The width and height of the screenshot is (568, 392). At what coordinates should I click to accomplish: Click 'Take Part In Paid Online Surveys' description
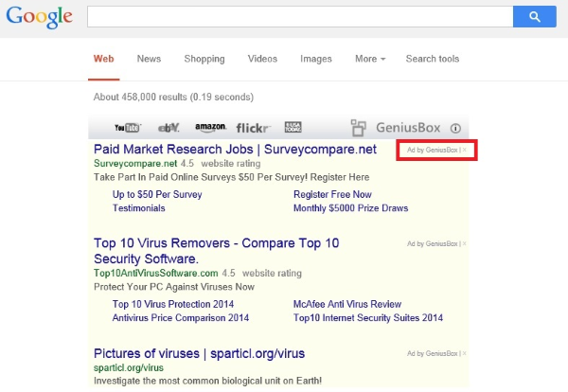(232, 177)
